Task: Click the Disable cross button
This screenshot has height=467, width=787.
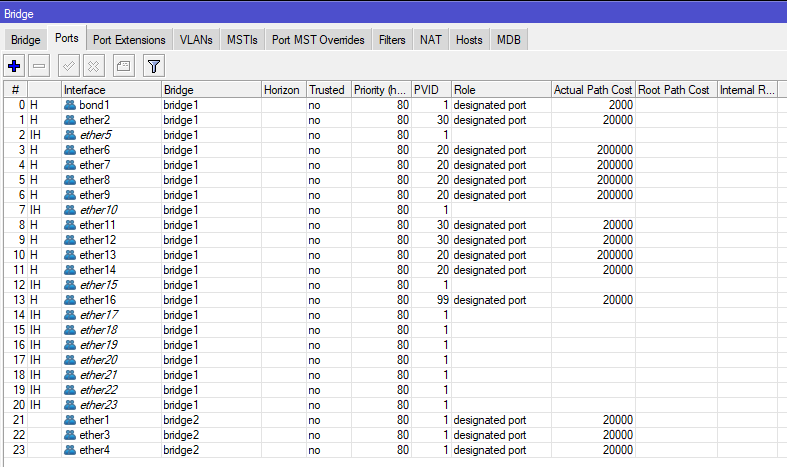Action: point(93,66)
